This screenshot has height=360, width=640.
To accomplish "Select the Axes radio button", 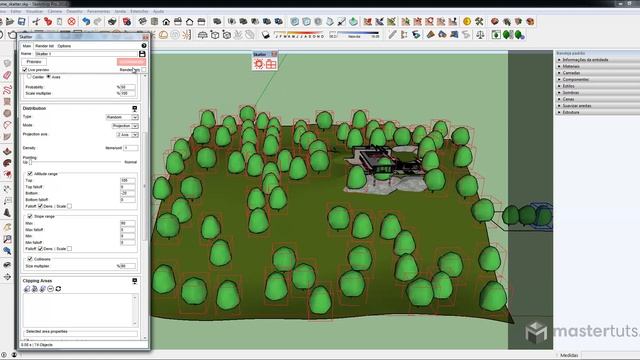I will pos(49,76).
